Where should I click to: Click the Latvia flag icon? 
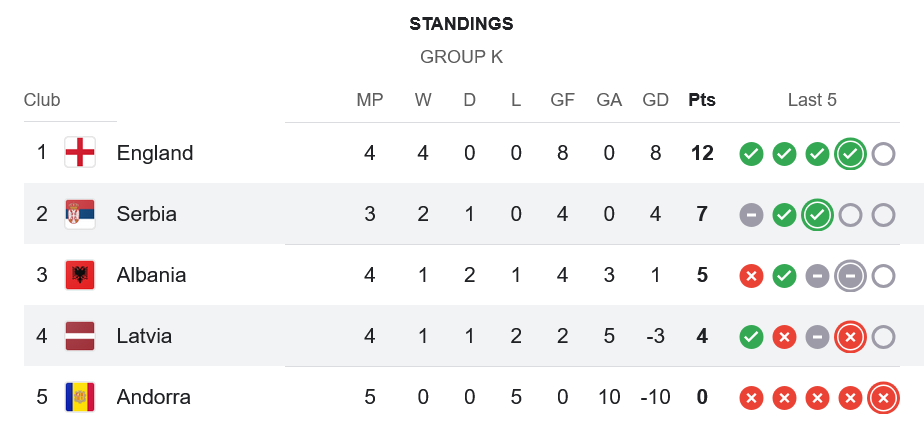[x=80, y=336]
